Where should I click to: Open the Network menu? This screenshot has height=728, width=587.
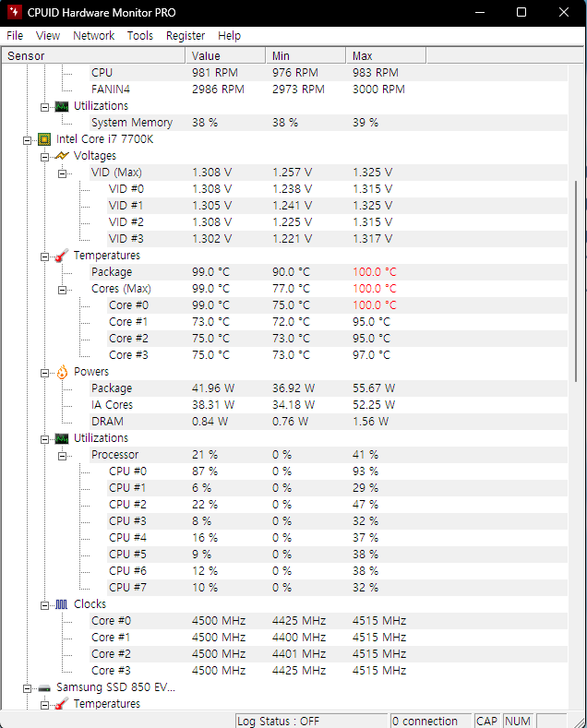click(94, 35)
